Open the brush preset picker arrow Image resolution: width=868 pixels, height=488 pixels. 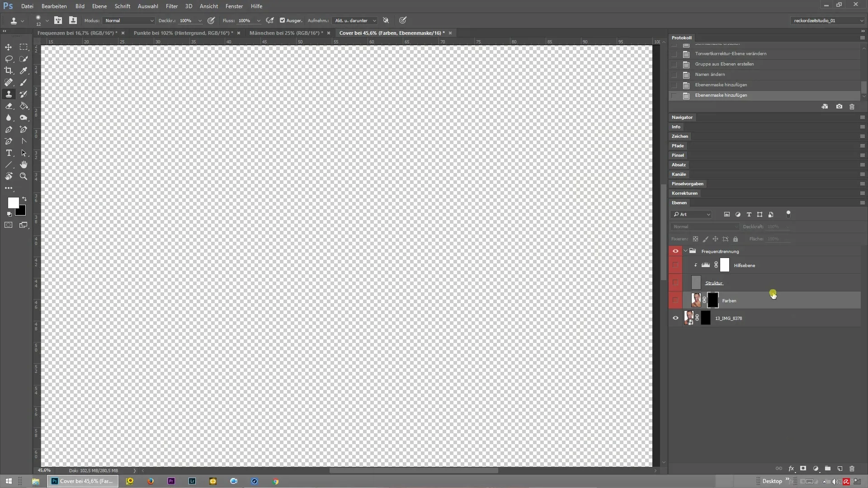[x=47, y=20]
